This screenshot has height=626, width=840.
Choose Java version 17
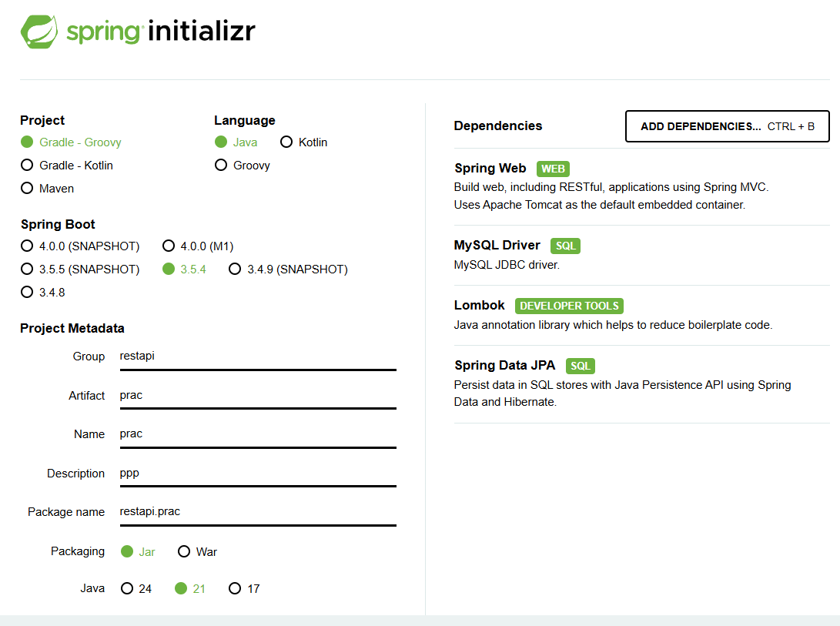pyautogui.click(x=244, y=588)
